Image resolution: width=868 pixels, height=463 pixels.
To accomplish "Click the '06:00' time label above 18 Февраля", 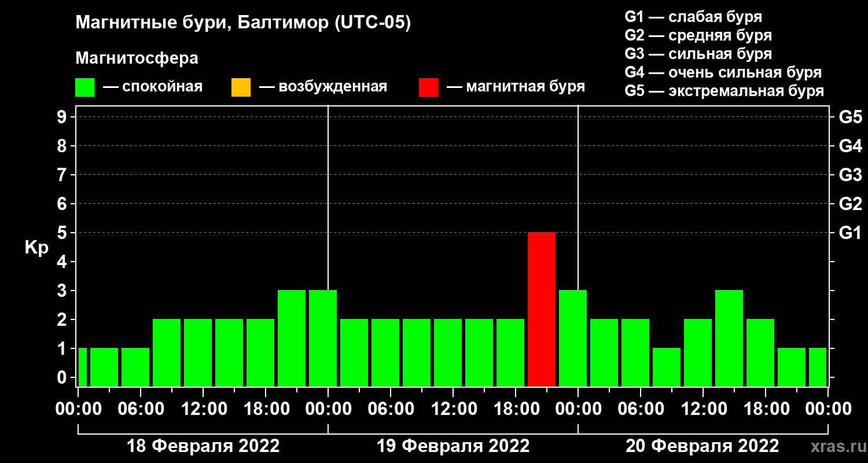I will [141, 409].
